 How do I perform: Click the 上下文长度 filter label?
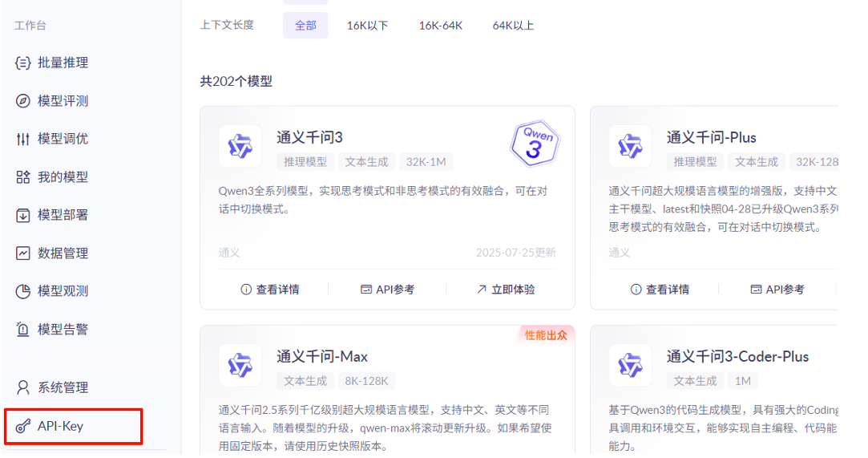point(227,26)
